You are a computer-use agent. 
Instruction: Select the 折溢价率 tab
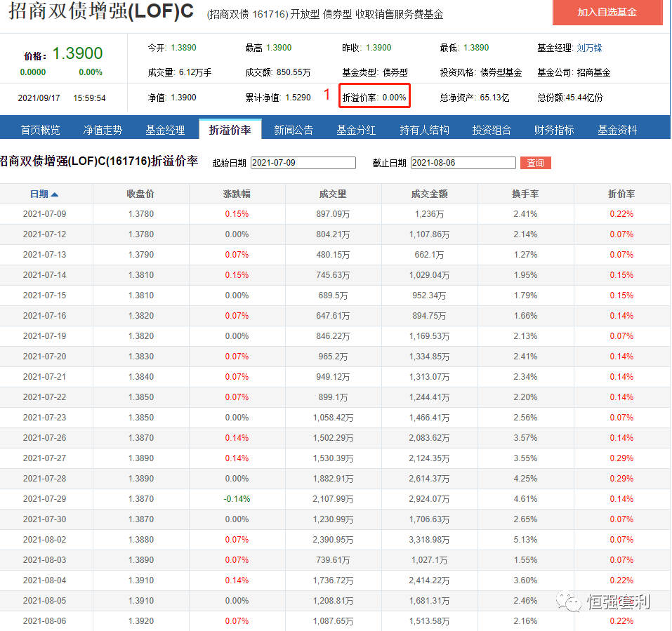click(230, 129)
